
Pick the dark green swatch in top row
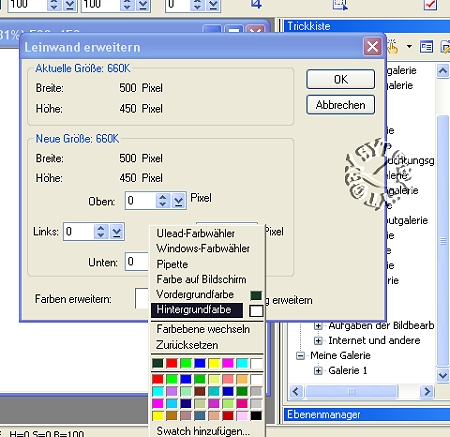click(158, 363)
